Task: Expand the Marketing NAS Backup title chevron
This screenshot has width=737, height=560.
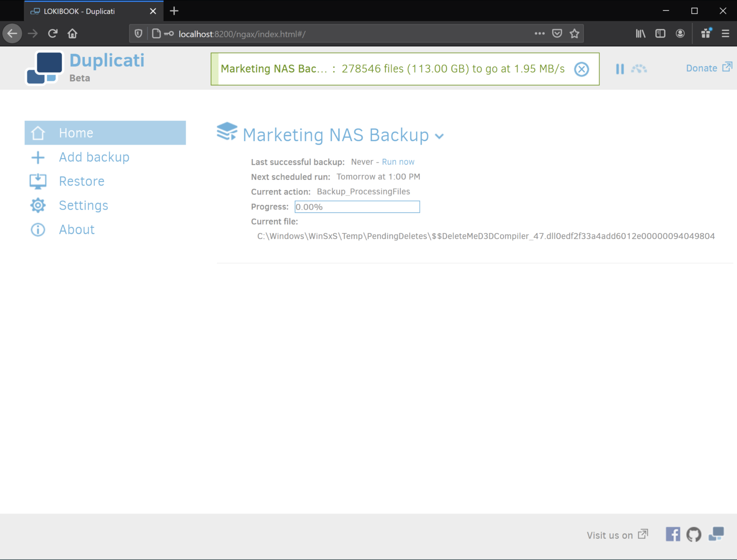Action: pyautogui.click(x=440, y=136)
